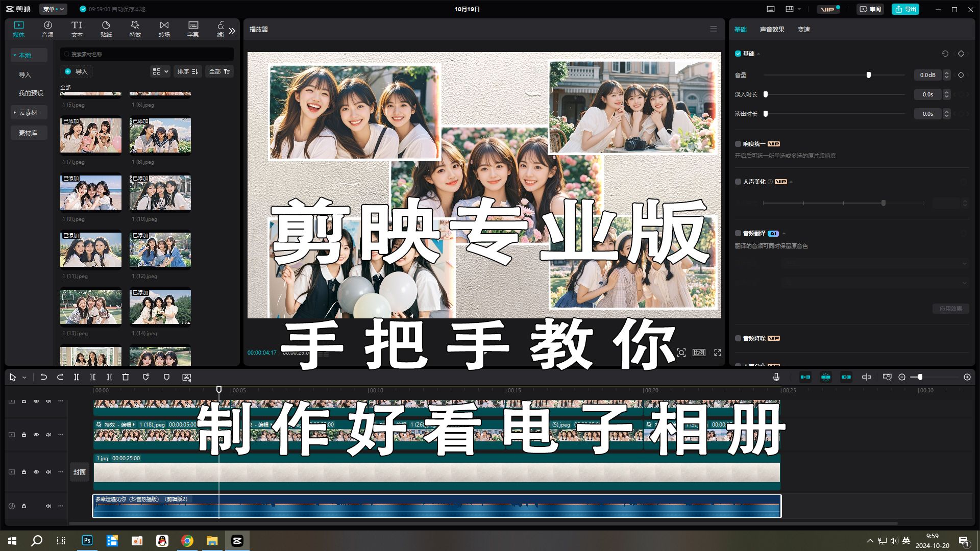Trim the clip right of the playhead
The image size is (980, 551).
pos(109,377)
